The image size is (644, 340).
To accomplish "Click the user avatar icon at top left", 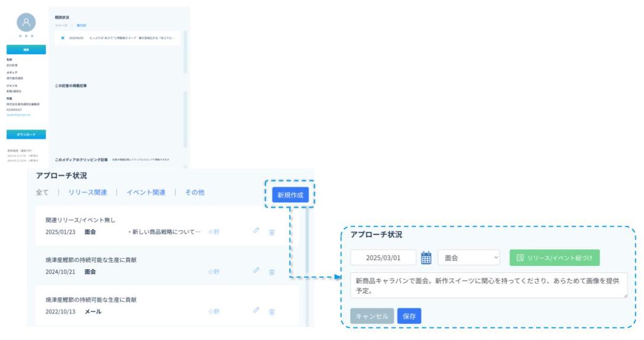I will [26, 22].
